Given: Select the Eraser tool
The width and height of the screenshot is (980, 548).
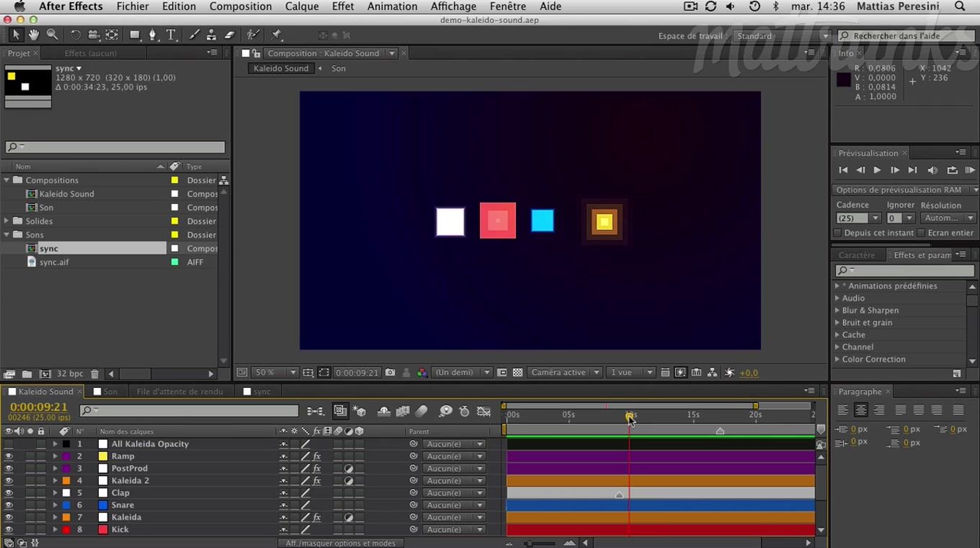Looking at the screenshot, I should (x=230, y=35).
